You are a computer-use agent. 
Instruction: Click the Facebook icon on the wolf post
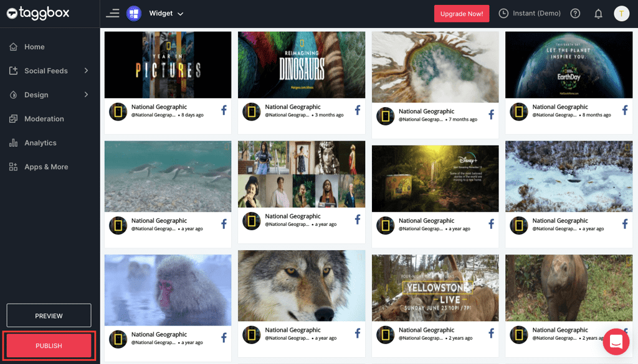(357, 333)
